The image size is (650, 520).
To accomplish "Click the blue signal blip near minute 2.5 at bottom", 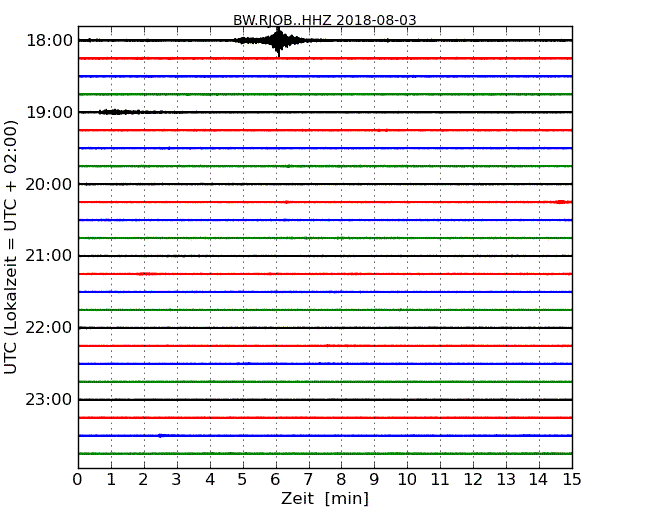I will tap(161, 435).
